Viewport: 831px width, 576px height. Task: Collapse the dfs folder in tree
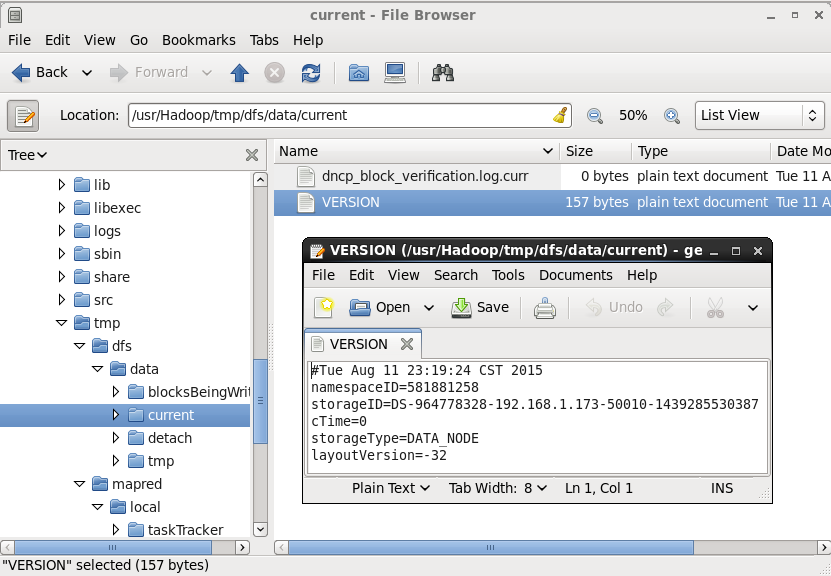tap(79, 346)
